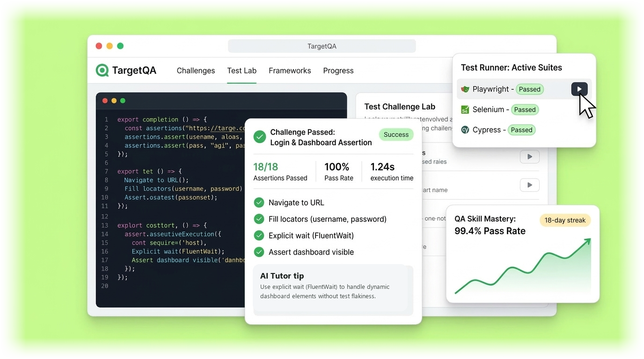The width and height of the screenshot is (644, 359).
Task: Click the check icon next to Navigate to URL
Action: 259,202
